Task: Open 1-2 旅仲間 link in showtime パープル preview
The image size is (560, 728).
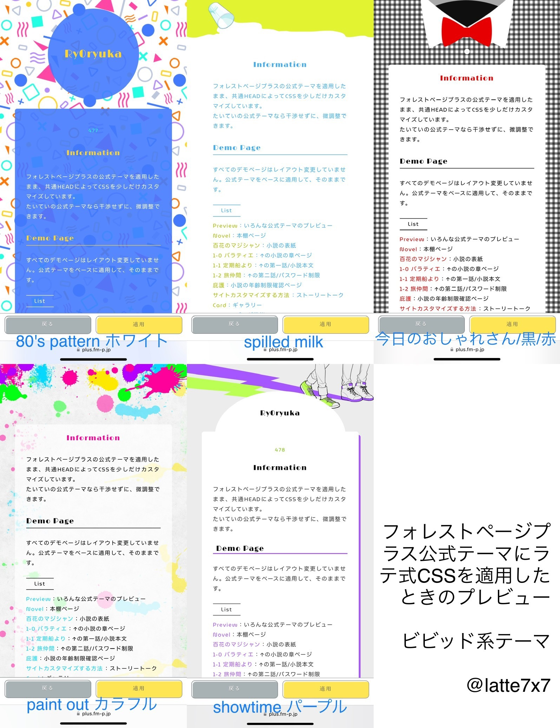Action: pos(226,674)
